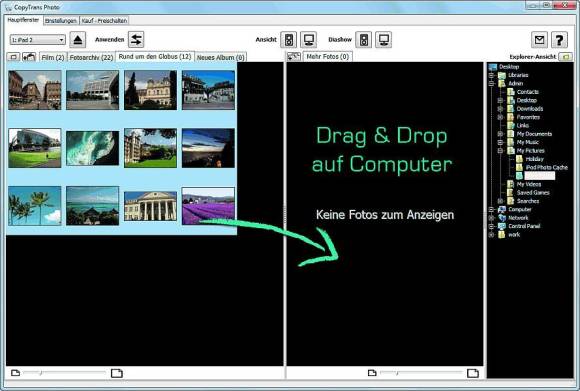The width and height of the screenshot is (580, 391).
Task: Click the eject iPod icon button
Action: pyautogui.click(x=78, y=40)
